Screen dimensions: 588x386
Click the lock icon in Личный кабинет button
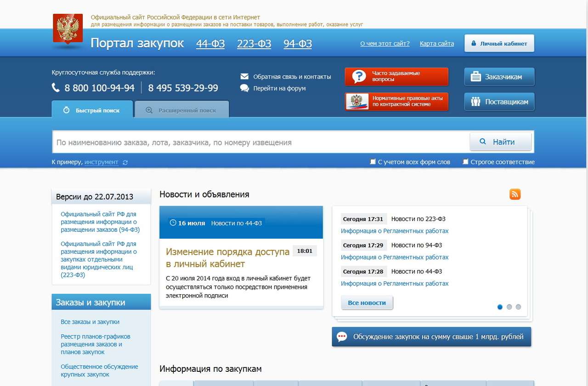(x=473, y=43)
